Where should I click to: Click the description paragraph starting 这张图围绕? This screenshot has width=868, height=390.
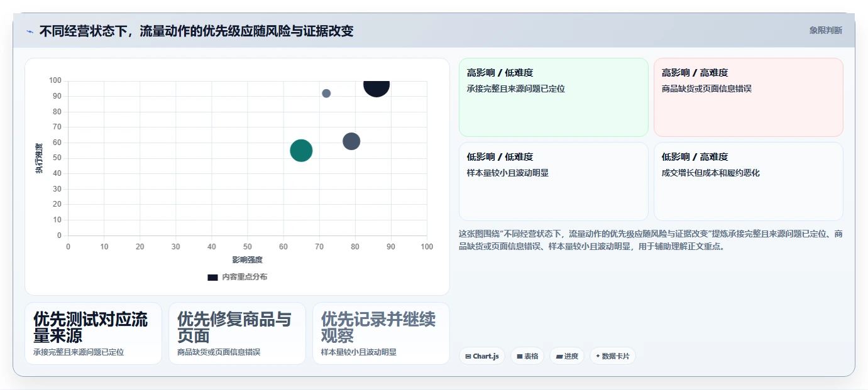pos(651,240)
